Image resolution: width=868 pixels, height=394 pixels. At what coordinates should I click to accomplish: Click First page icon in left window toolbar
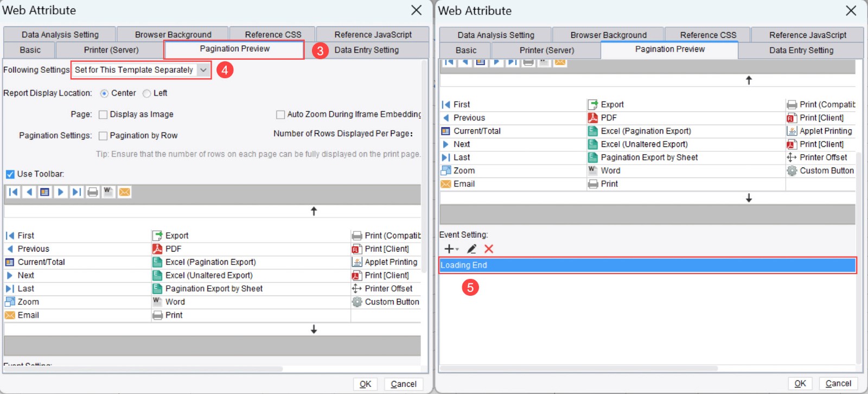click(14, 192)
